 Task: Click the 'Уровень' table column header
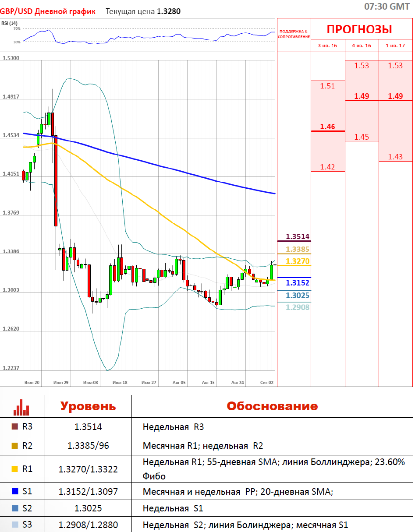coord(88,406)
